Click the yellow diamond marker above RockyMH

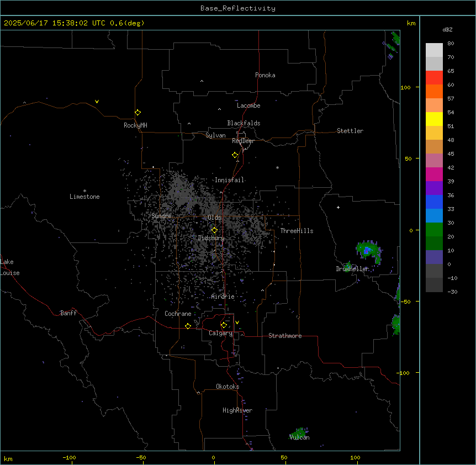click(137, 113)
